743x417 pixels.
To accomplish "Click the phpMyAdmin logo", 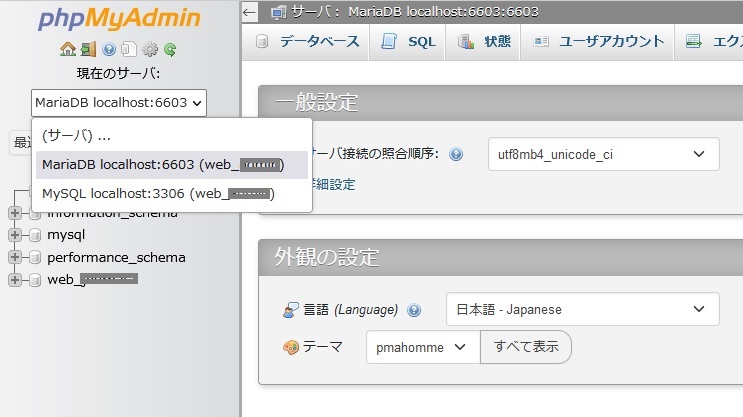I will tap(119, 18).
